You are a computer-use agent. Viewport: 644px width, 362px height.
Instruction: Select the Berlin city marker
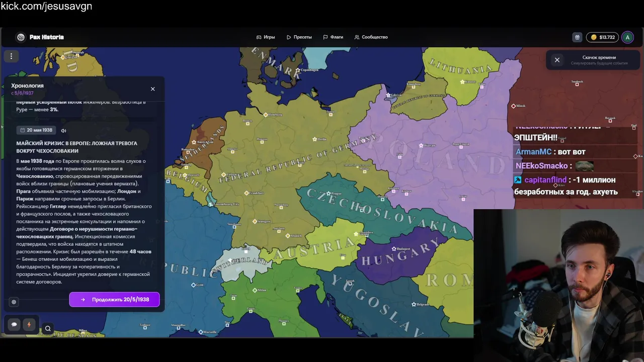[x=315, y=139]
